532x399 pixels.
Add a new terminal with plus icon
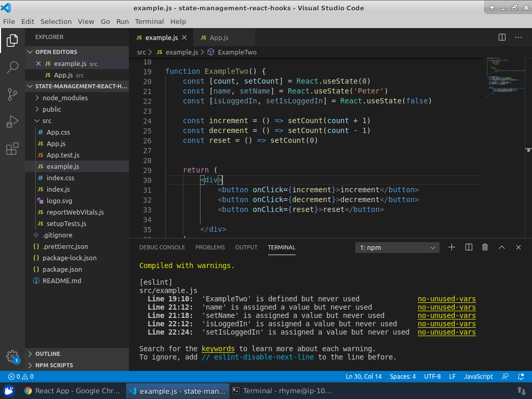tap(451, 247)
